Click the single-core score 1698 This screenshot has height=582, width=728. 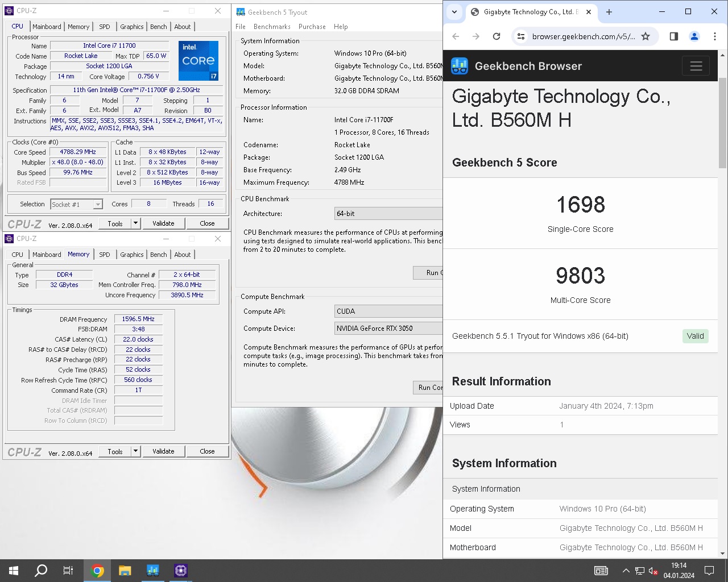tap(581, 205)
